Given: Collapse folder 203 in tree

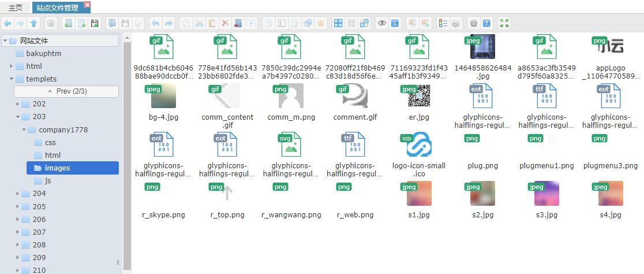Looking at the screenshot, I should pyautogui.click(x=17, y=117).
